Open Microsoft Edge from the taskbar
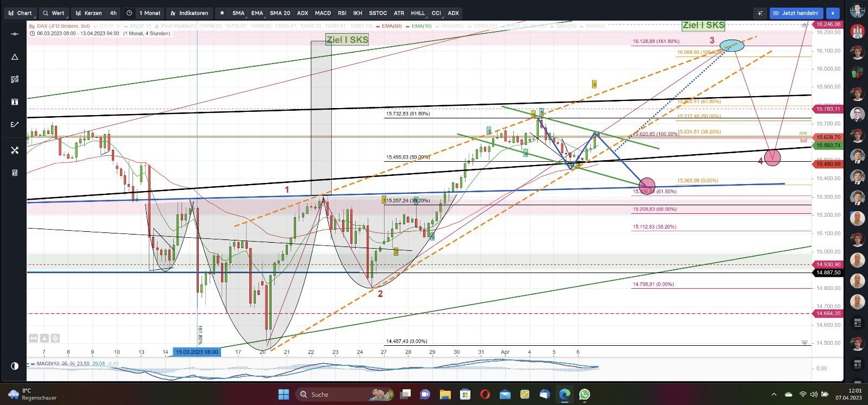Viewport: 868px width, 405px height. coord(564,394)
